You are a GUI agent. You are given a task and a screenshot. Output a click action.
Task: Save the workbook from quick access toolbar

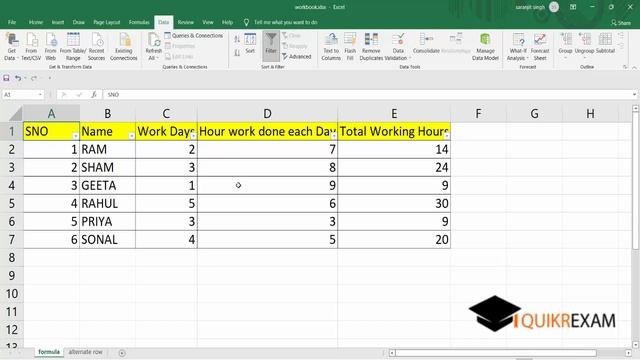click(6, 78)
